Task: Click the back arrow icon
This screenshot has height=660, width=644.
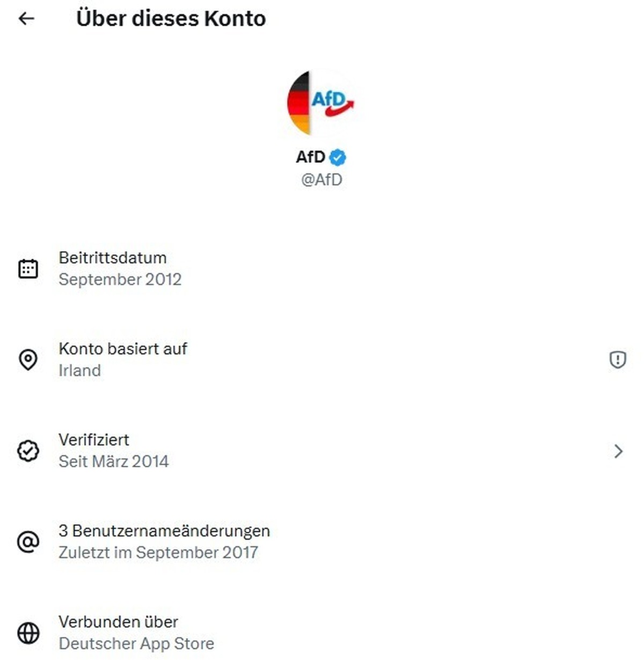Action: tap(26, 19)
